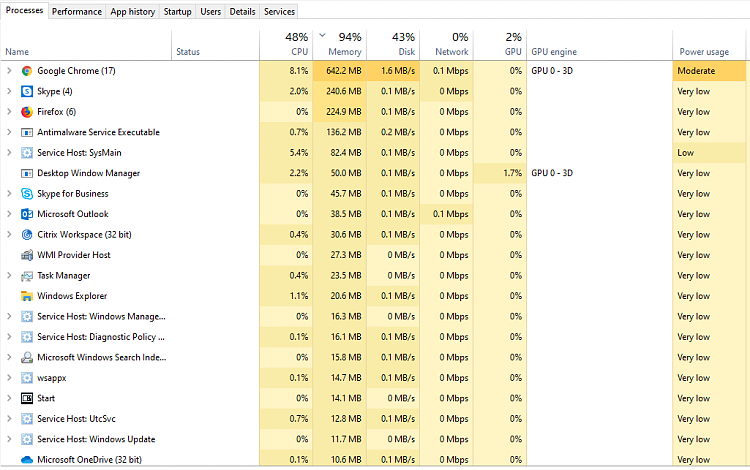750x470 pixels.
Task: Sort by the Status column header
Action: [216, 45]
